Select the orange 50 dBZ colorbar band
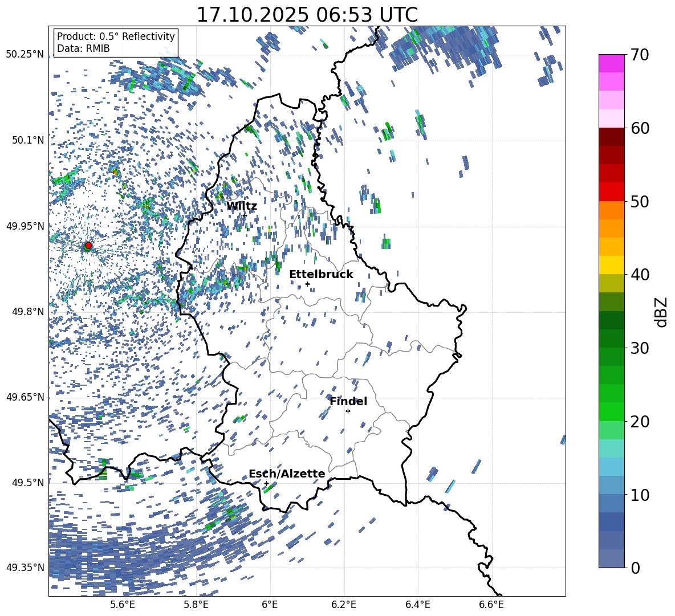The image size is (675, 616). (611, 210)
